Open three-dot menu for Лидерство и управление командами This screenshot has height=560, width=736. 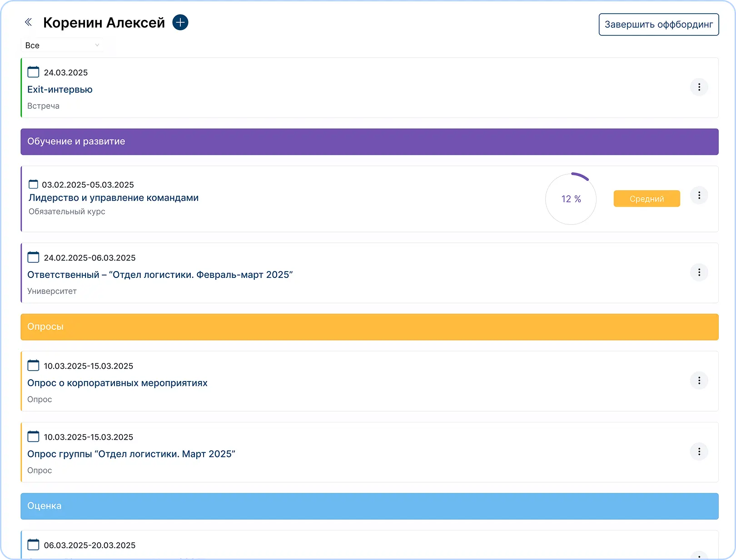699,195
